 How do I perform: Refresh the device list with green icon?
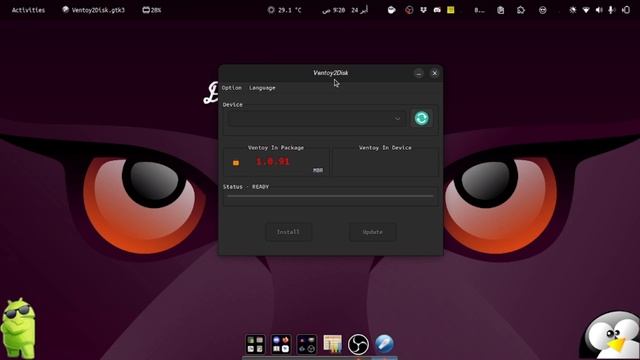[422, 118]
